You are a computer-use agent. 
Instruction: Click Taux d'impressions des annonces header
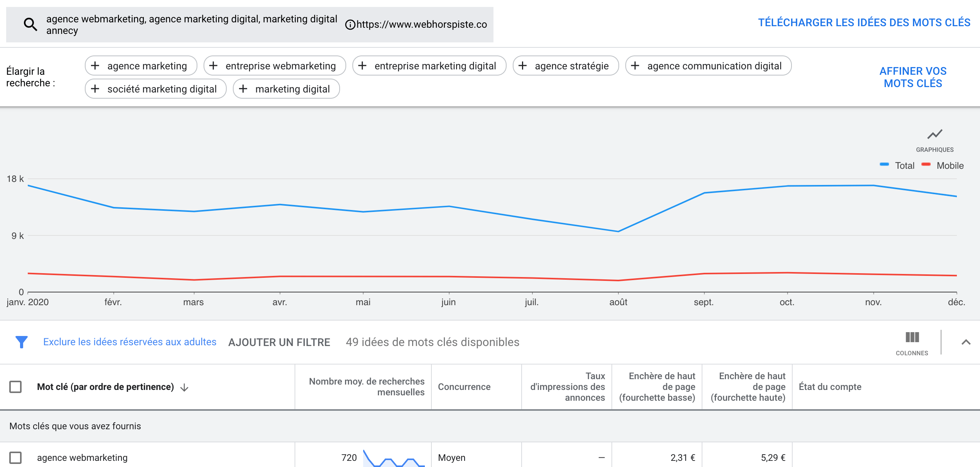click(x=567, y=387)
